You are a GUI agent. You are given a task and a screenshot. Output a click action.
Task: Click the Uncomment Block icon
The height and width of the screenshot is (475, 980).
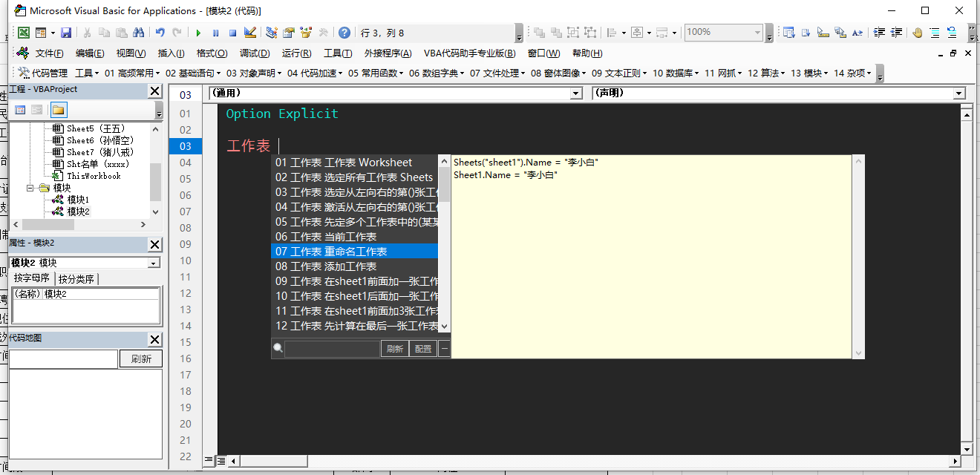(952, 33)
